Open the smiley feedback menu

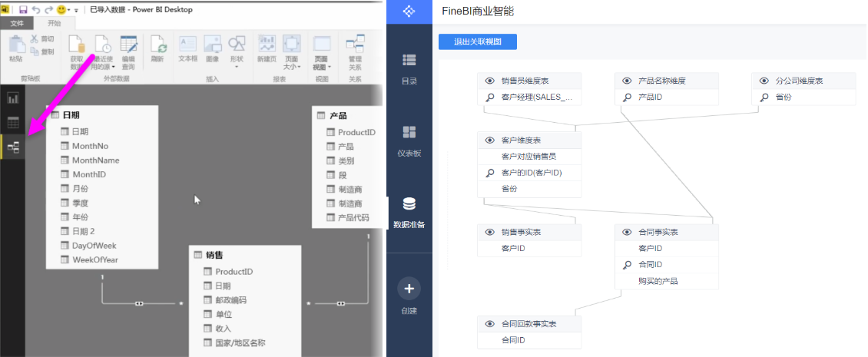[63, 9]
